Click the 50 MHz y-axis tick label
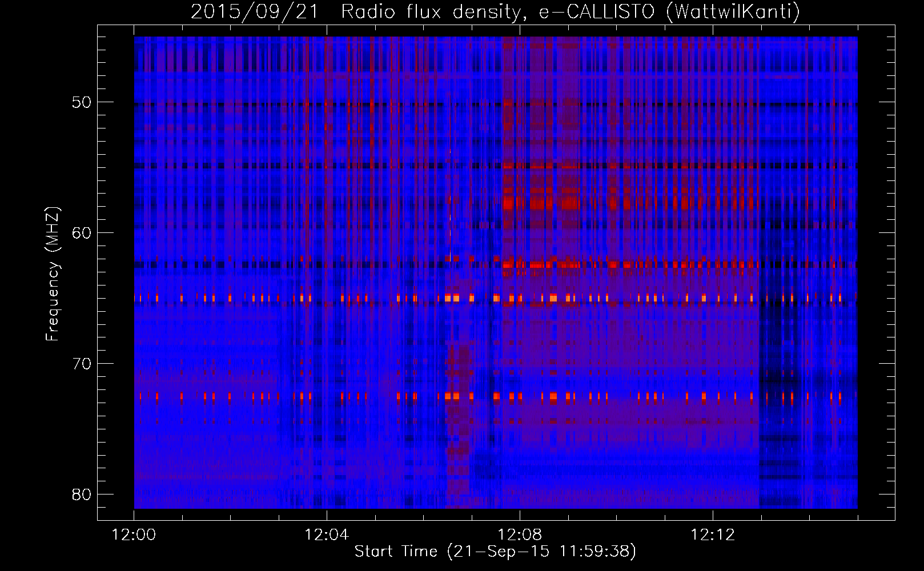Image resolution: width=924 pixels, height=571 pixels. (81, 103)
